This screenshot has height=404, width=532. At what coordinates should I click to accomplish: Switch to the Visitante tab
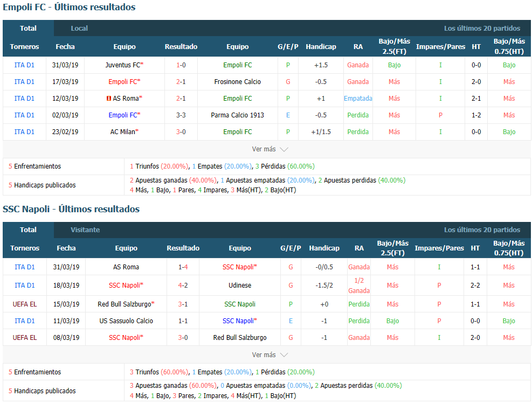pyautogui.click(x=85, y=229)
